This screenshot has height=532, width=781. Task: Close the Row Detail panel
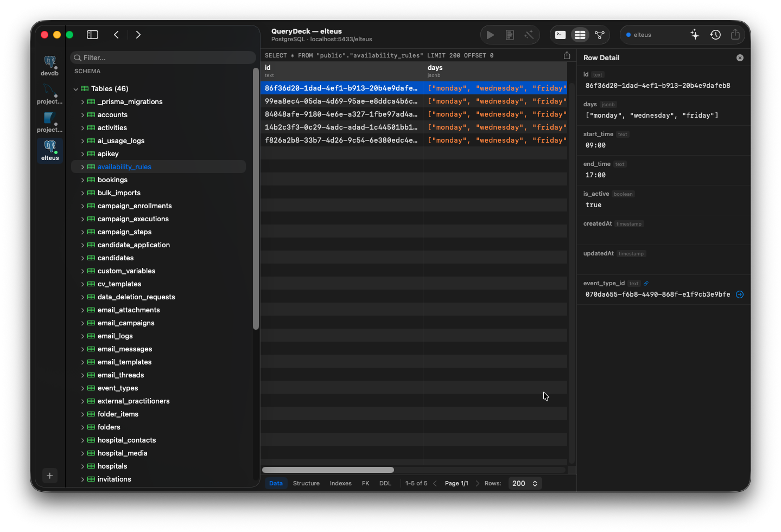click(740, 57)
